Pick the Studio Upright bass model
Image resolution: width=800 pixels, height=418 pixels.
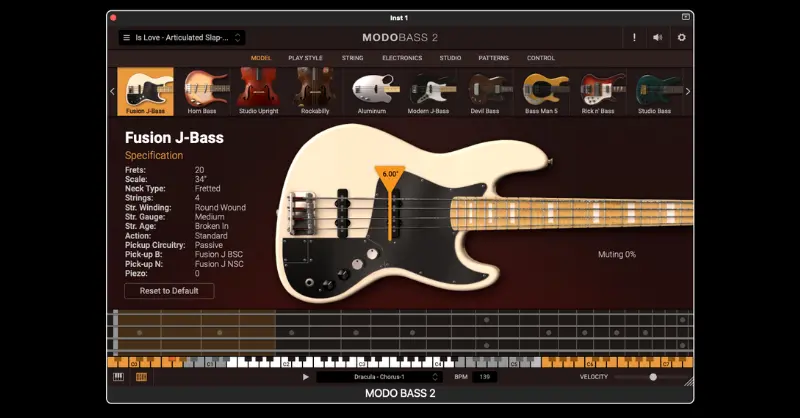pyautogui.click(x=259, y=91)
